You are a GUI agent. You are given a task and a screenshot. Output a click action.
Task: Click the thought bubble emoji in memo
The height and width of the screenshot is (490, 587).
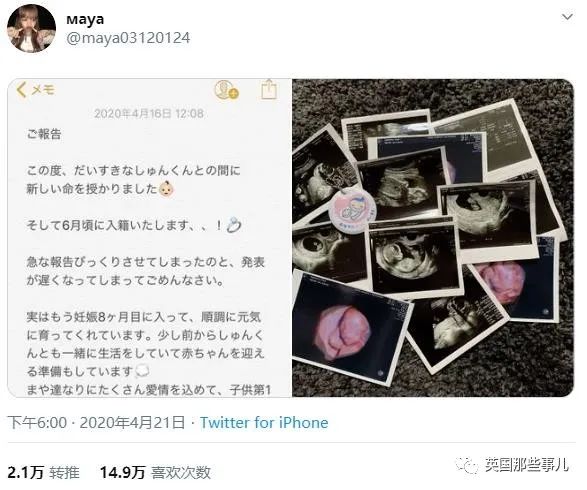click(x=142, y=371)
